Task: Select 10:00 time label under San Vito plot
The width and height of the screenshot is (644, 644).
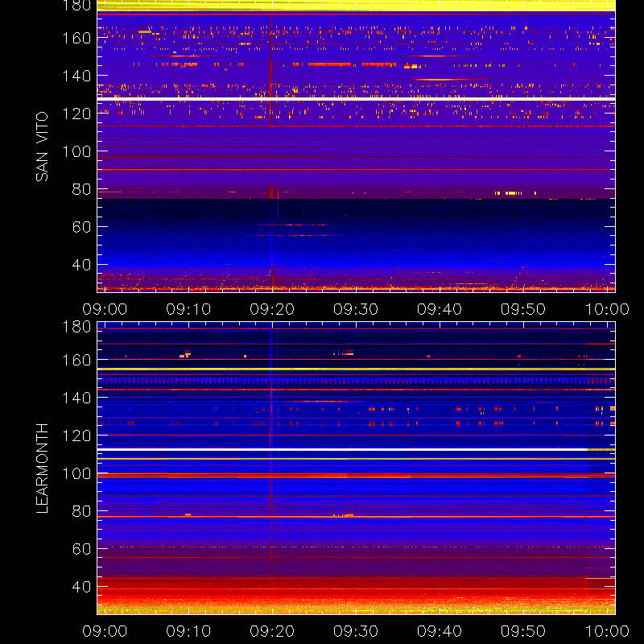Action: (607, 309)
